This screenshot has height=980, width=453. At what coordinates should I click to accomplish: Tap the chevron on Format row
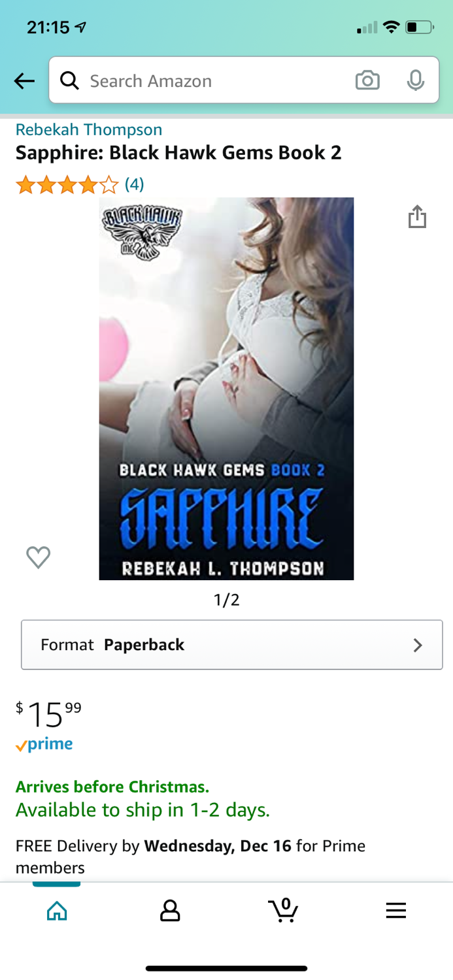pyautogui.click(x=418, y=645)
